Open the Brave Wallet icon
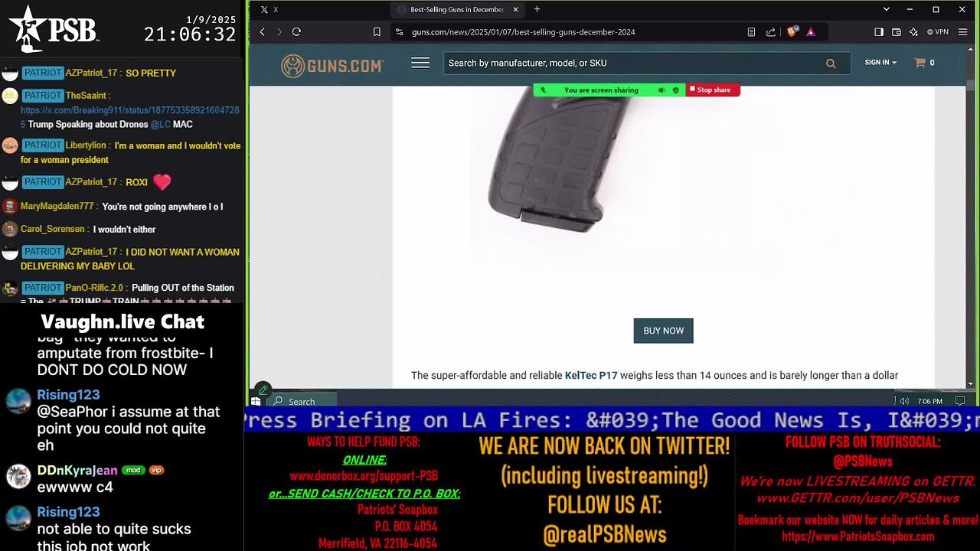The height and width of the screenshot is (551, 980). point(897,32)
